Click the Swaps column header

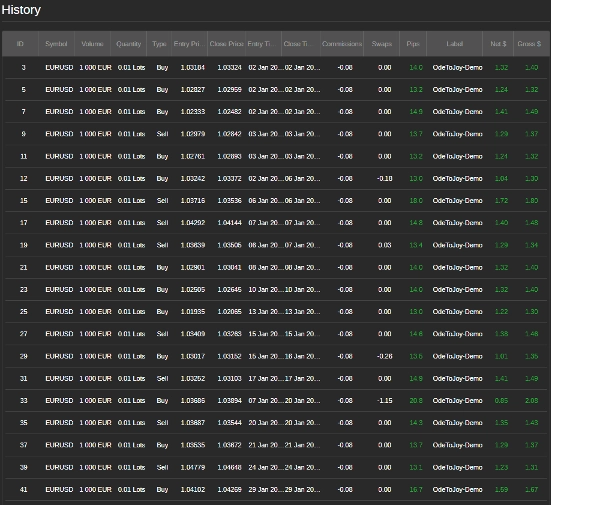coord(382,44)
